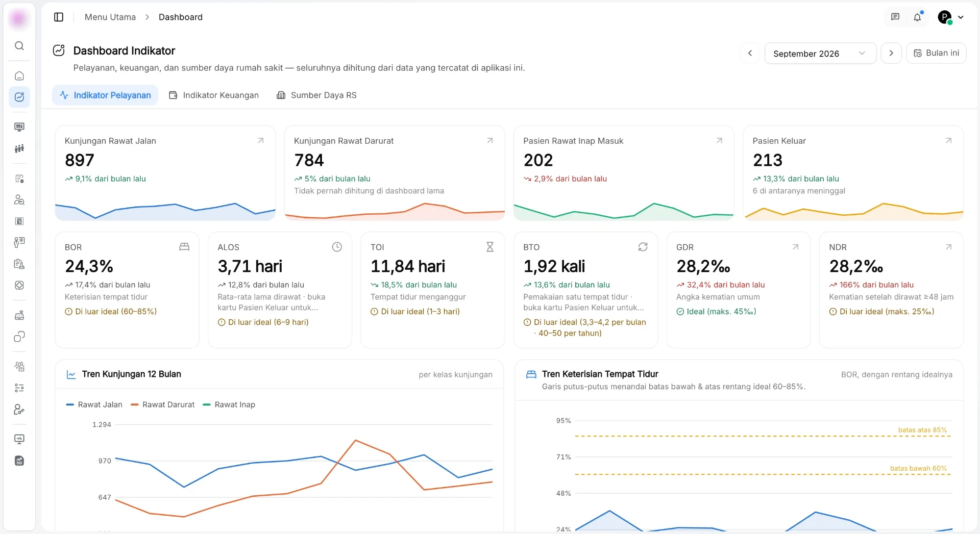Open the GDR card detail arrow
Viewport: 980px width, 534px height.
[796, 247]
